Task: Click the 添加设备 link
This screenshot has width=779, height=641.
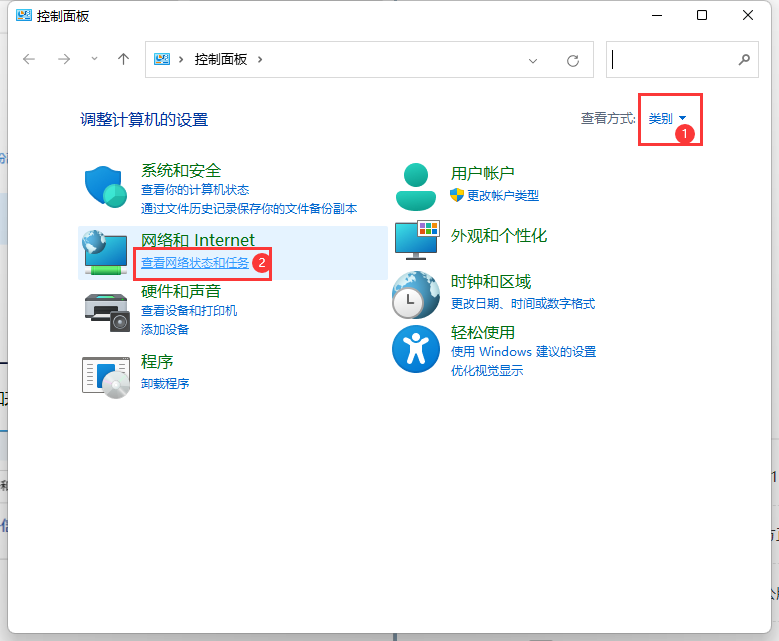Action: point(165,330)
